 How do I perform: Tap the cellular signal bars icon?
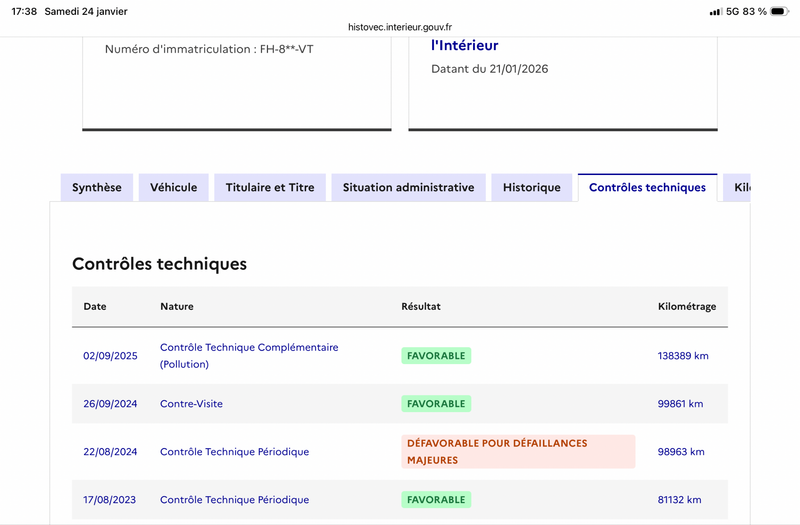pyautogui.click(x=715, y=11)
